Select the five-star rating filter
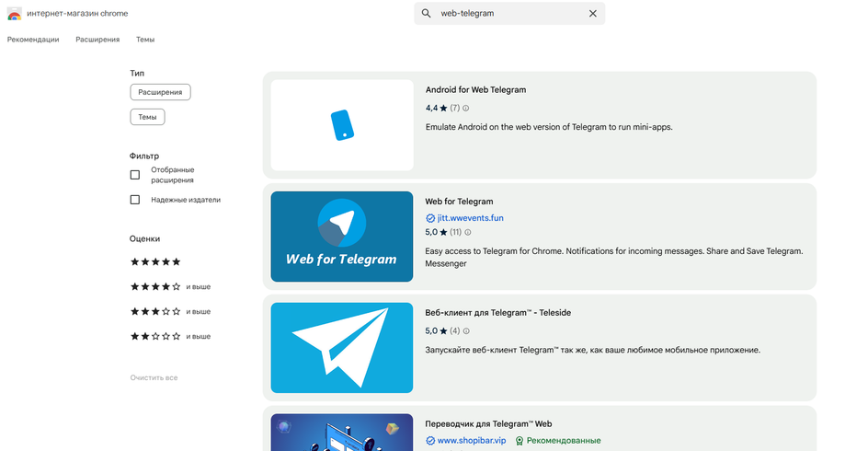This screenshot has height=451, width=868. 155,261
